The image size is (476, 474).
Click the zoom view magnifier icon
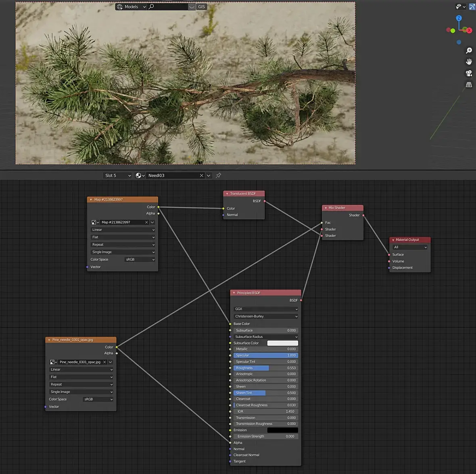pyautogui.click(x=469, y=50)
